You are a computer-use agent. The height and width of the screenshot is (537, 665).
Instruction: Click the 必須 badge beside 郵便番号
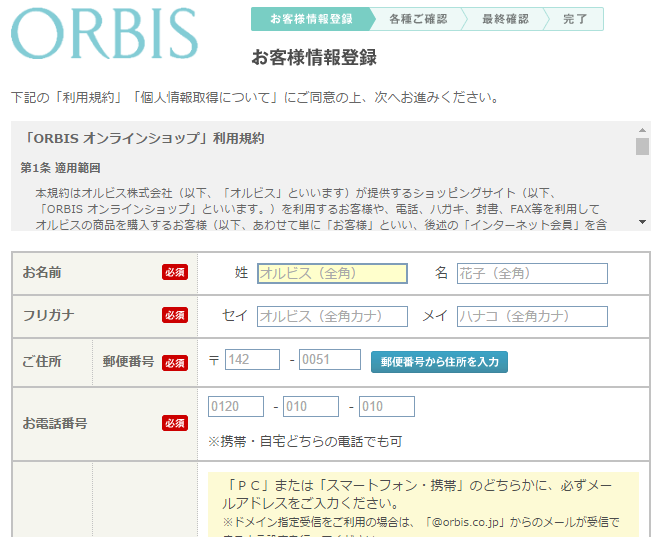point(175,363)
